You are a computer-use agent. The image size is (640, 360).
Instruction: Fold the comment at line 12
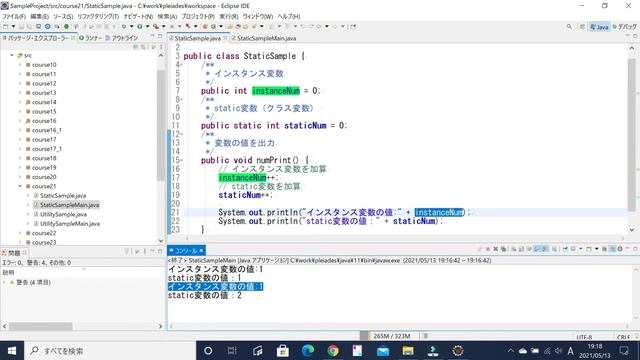coord(182,134)
